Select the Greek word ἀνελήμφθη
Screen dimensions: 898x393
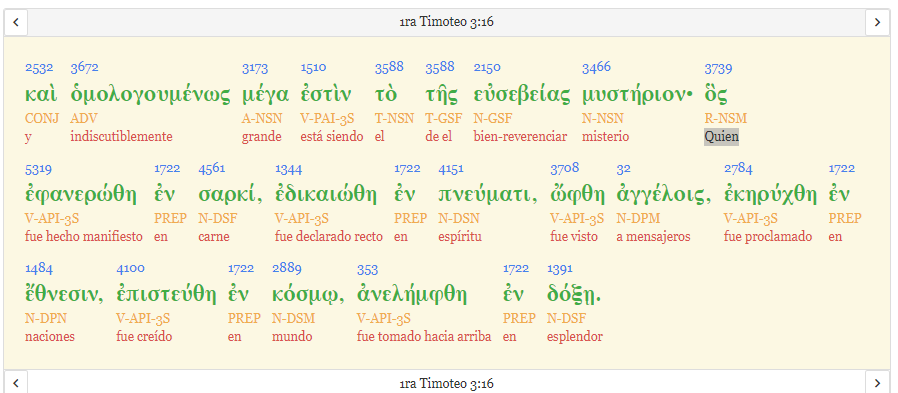pyautogui.click(x=412, y=295)
